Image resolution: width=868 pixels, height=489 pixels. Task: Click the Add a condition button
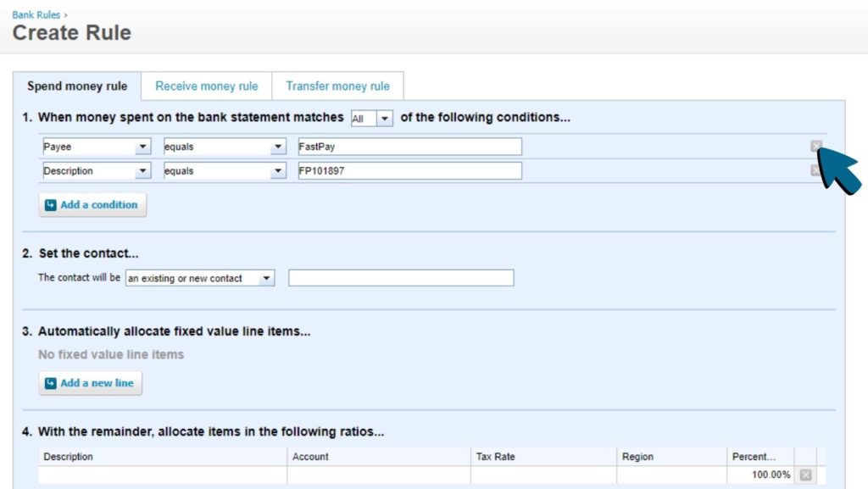tap(92, 205)
